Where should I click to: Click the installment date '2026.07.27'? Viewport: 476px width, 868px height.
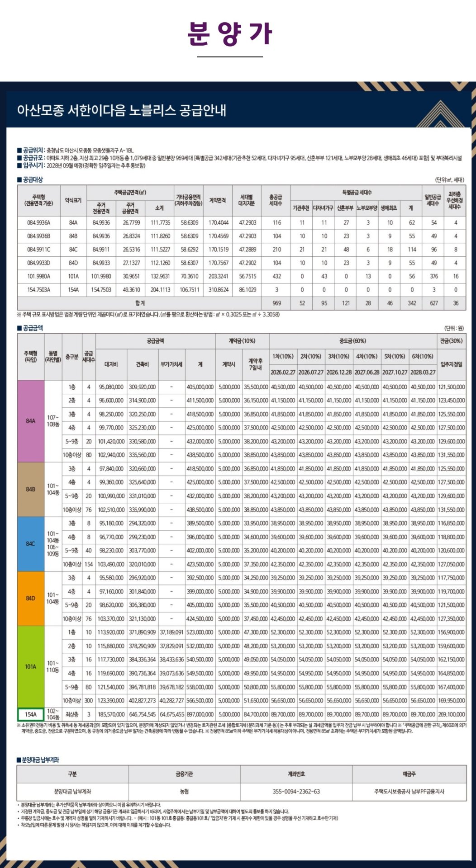pyautogui.click(x=311, y=373)
